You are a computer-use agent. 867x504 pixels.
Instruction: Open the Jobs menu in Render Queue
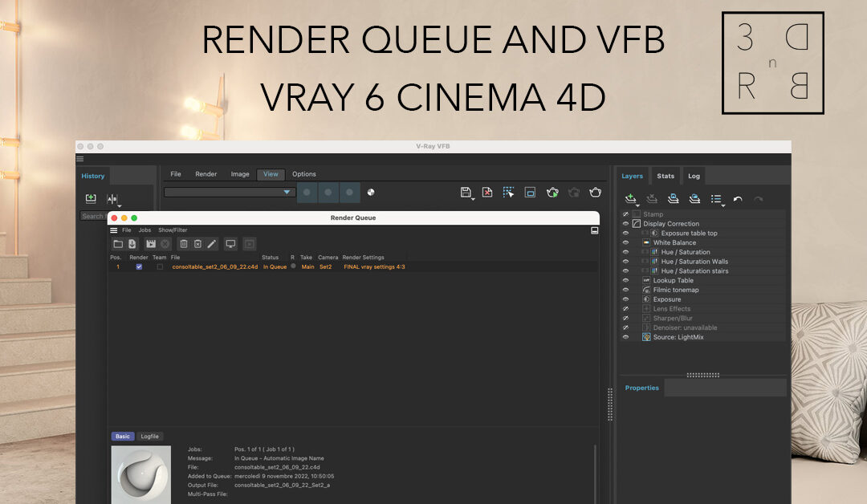point(144,230)
